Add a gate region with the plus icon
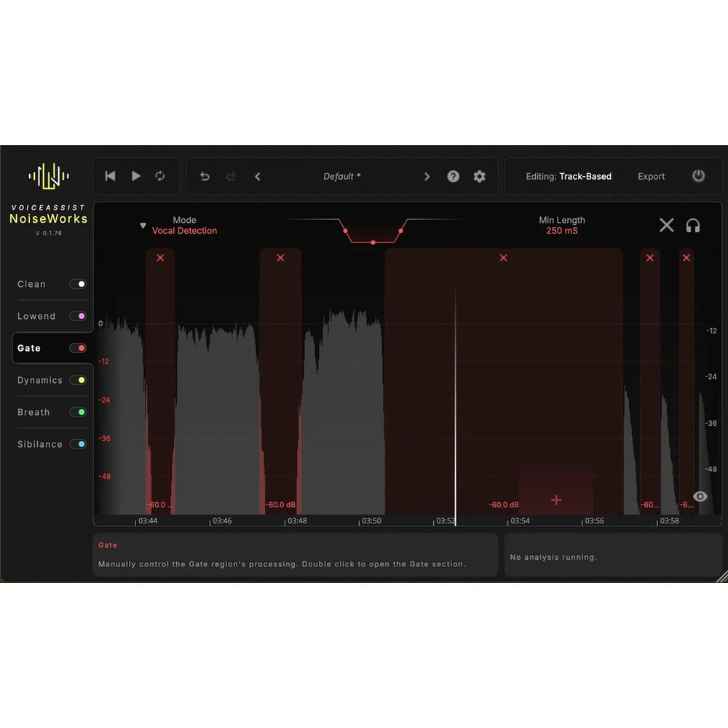The width and height of the screenshot is (728, 728). point(556,500)
